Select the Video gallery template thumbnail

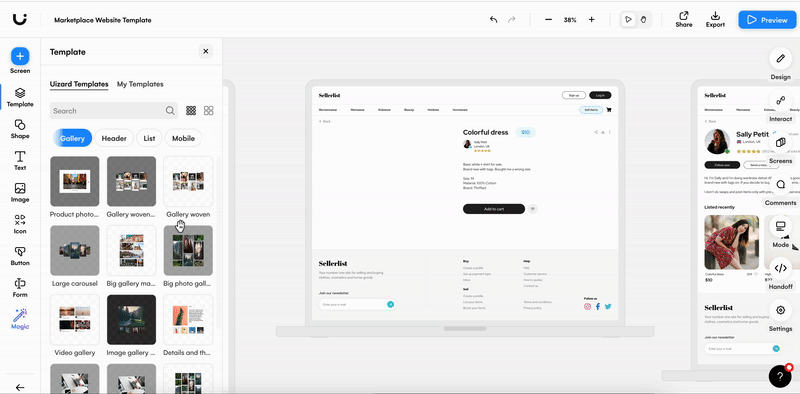click(74, 319)
